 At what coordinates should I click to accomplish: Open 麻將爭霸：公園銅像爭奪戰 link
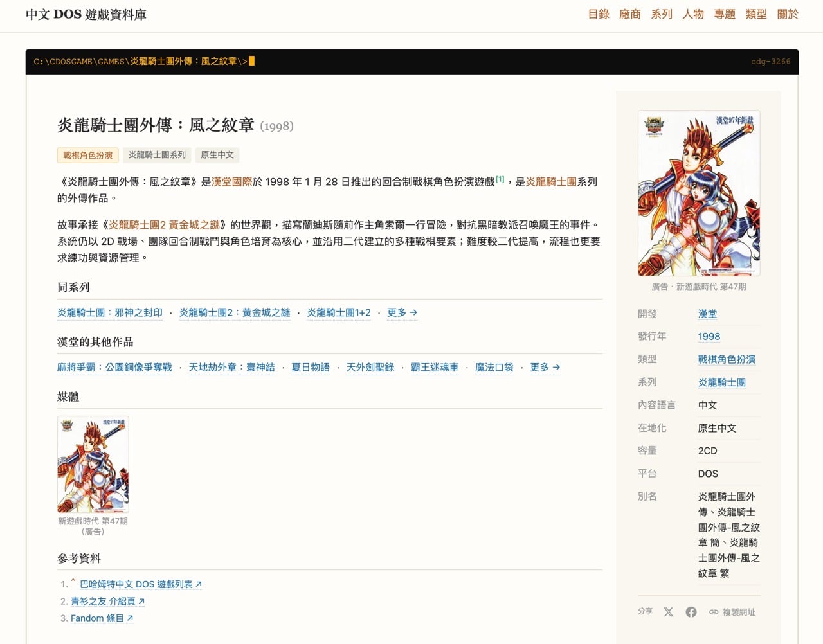coord(114,367)
